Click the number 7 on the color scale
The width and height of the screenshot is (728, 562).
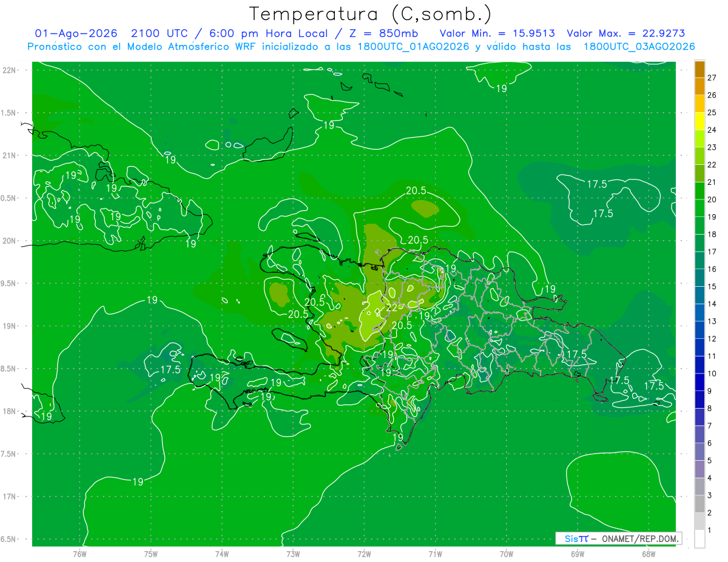[710, 426]
